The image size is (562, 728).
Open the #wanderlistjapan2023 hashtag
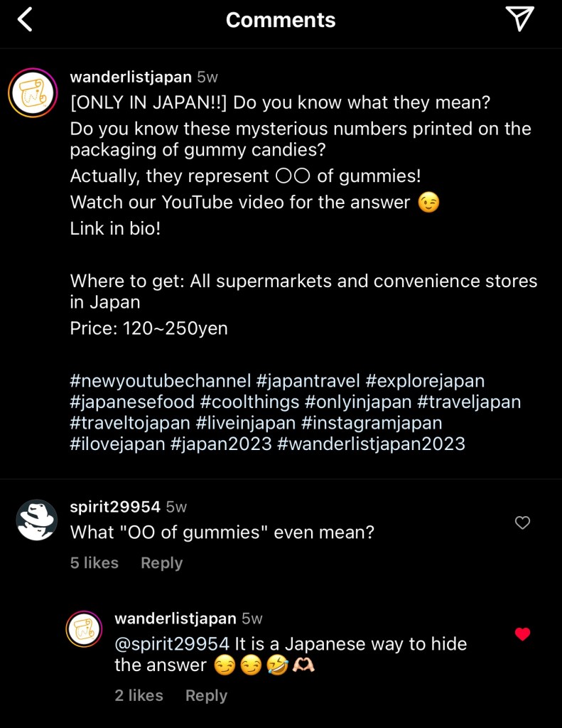coord(372,444)
